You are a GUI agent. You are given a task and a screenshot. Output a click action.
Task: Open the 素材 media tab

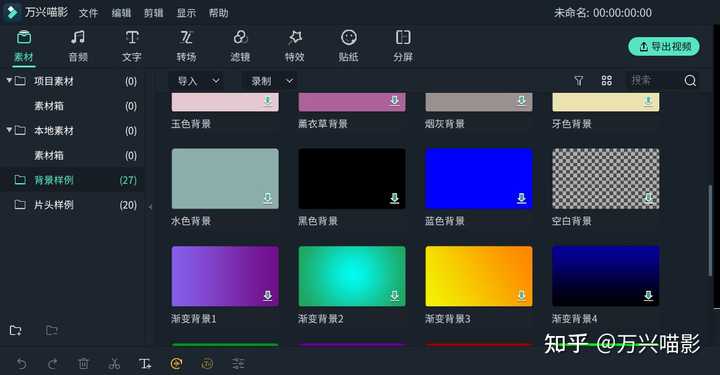coord(24,46)
